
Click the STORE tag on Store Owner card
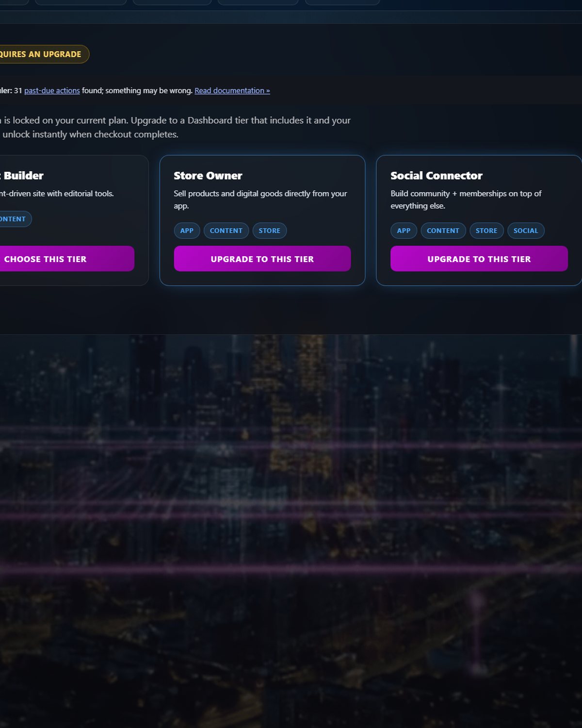[x=270, y=231]
